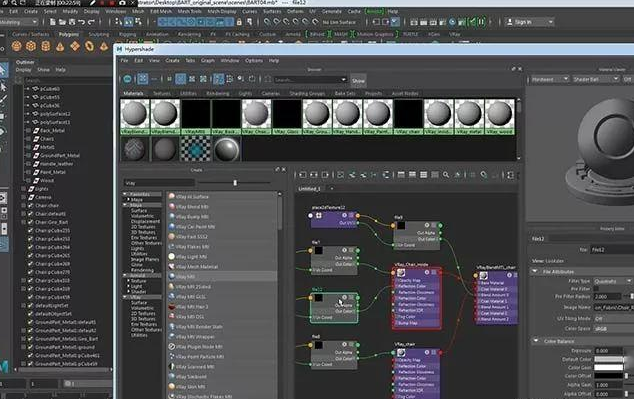Switch to the Shading Groups tab
634x399 pixels.
point(307,93)
